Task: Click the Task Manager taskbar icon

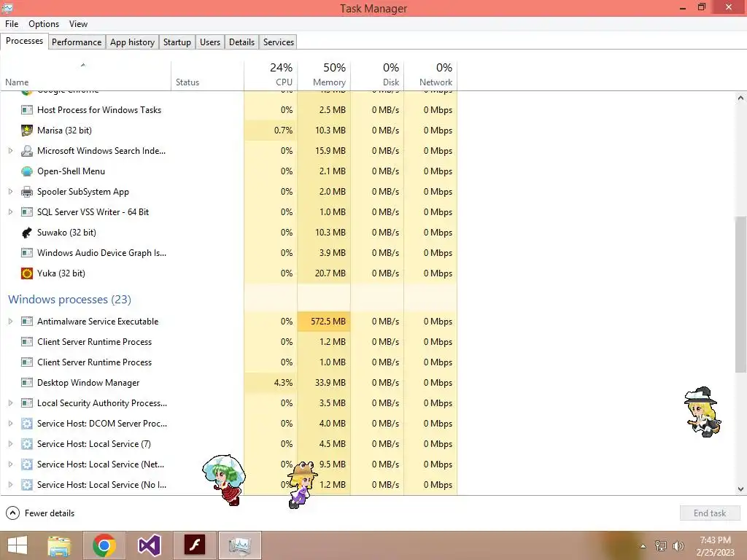Action: (239, 545)
